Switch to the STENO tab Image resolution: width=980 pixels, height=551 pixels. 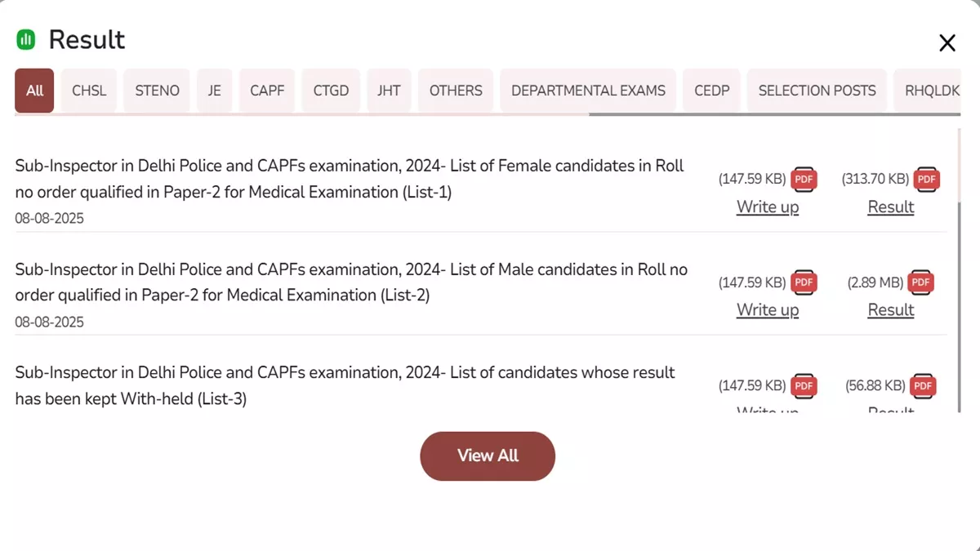pos(157,91)
